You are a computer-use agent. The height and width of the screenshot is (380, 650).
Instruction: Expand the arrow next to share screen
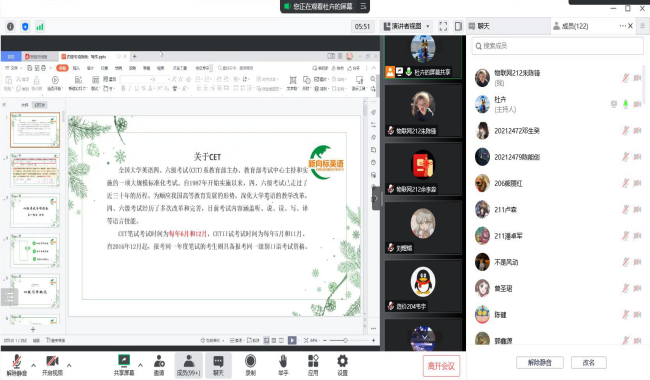[141, 365]
